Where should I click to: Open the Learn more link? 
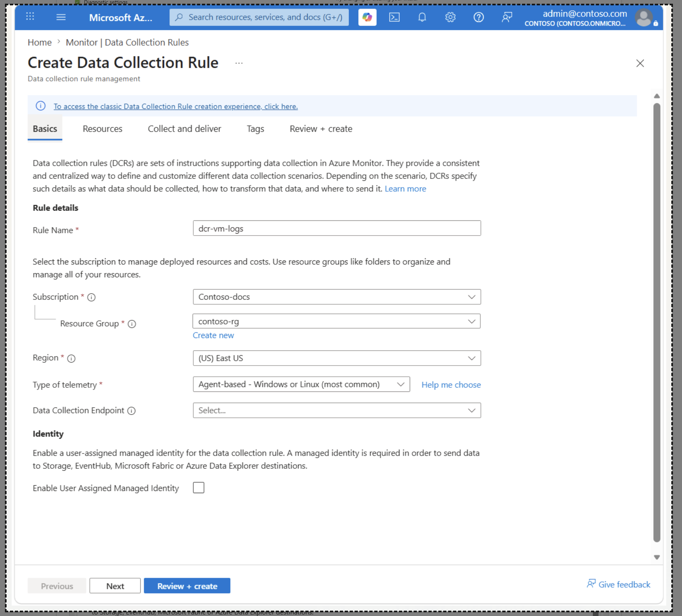point(405,189)
